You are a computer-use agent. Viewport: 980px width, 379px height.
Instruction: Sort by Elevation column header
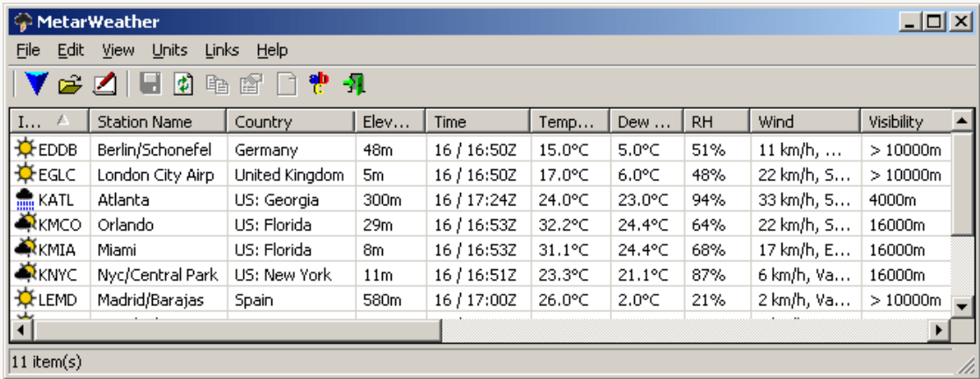(x=390, y=122)
